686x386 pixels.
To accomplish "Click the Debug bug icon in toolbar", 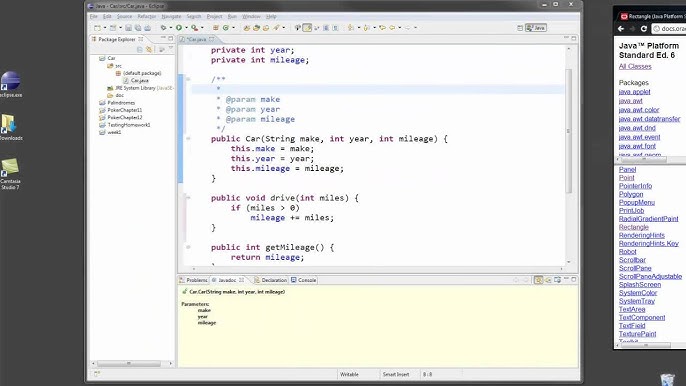I will pyautogui.click(x=163, y=28).
